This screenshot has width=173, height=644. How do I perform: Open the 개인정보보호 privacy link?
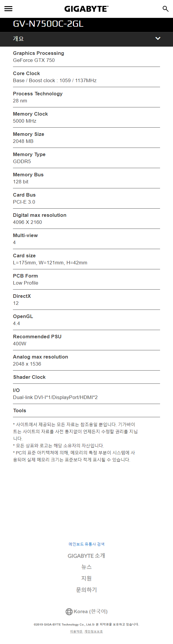click(94, 631)
